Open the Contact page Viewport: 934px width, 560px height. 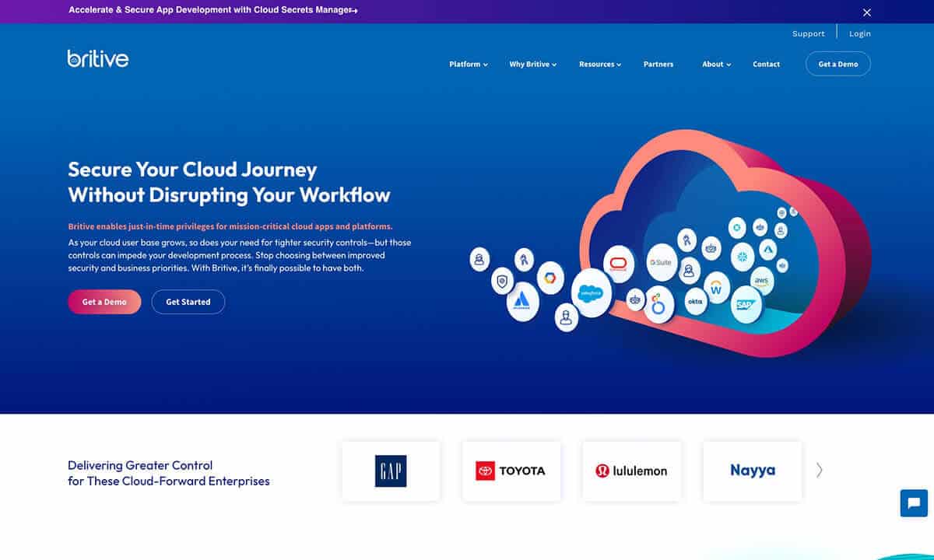767,65
